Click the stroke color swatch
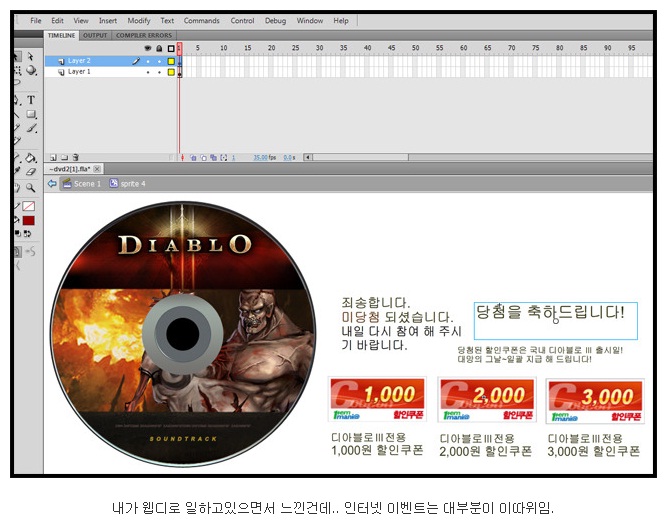 coord(29,206)
